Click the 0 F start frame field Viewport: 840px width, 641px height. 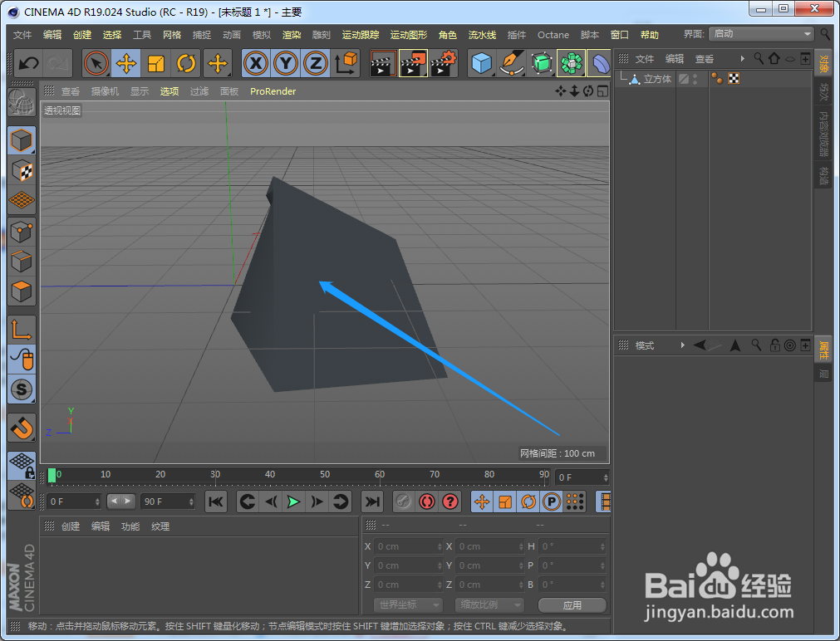[x=74, y=502]
